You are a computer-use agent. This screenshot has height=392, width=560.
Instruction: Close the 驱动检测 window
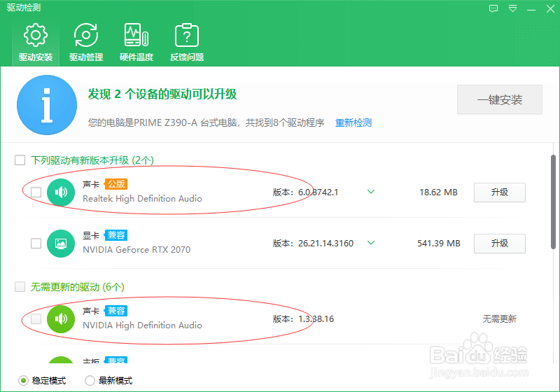550,8
